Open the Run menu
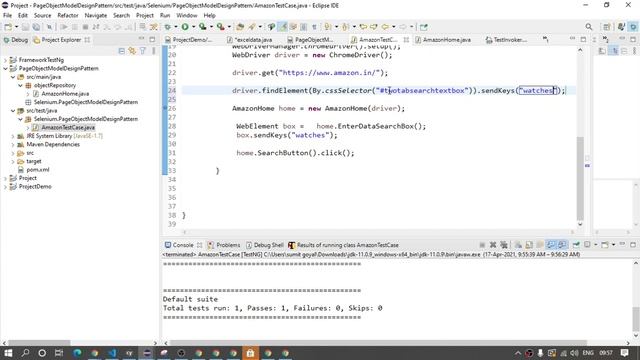640x360 pixels. [x=165, y=16]
